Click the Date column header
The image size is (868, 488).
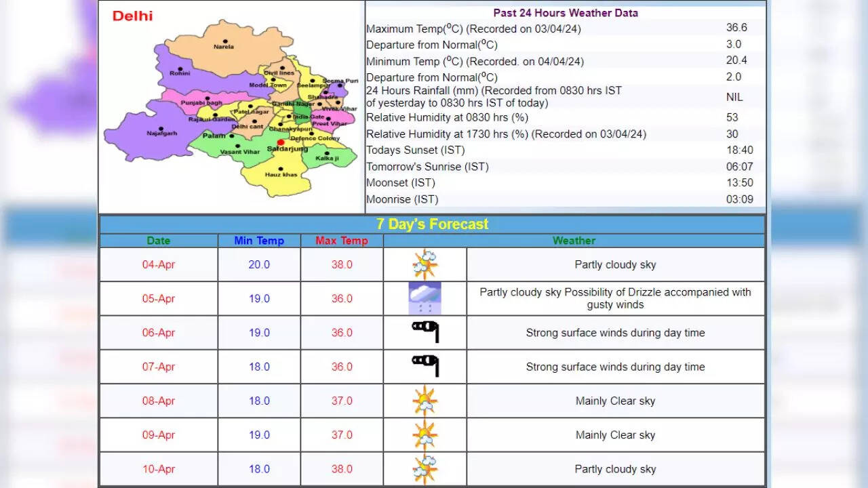click(x=159, y=241)
